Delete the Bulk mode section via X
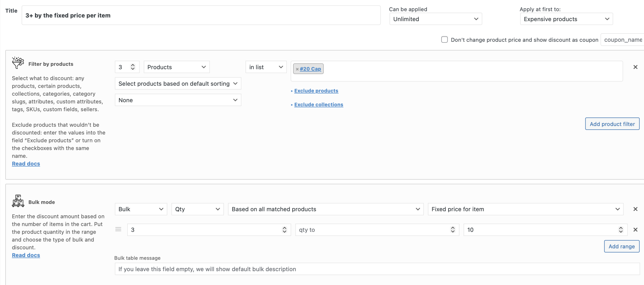The width and height of the screenshot is (644, 285). (635, 209)
